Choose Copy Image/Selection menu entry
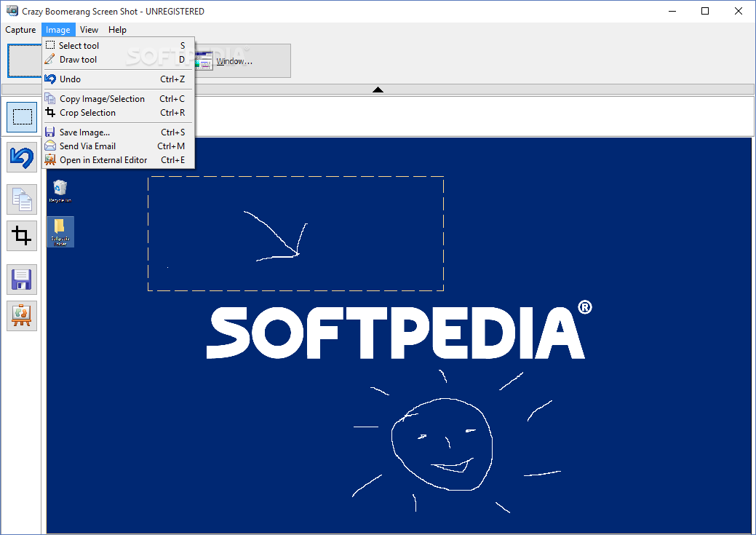 119,99
